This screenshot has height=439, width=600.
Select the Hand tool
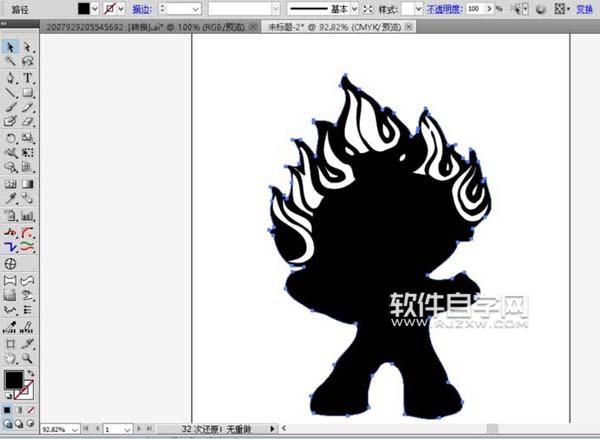click(x=10, y=358)
